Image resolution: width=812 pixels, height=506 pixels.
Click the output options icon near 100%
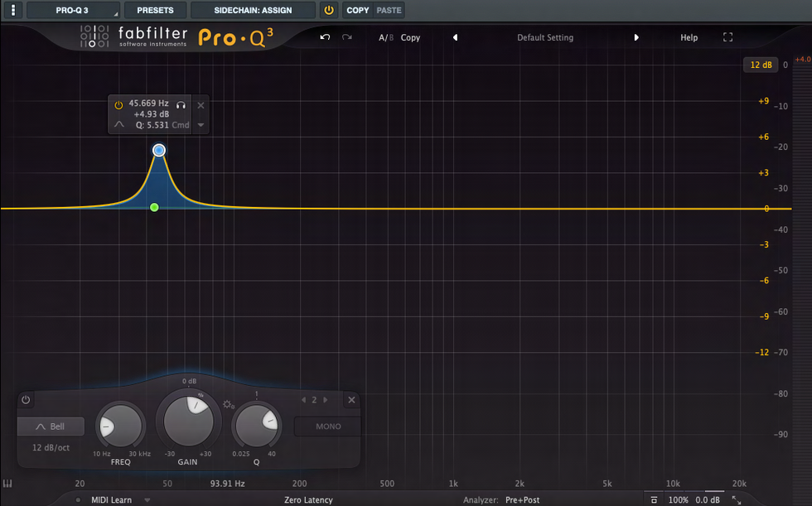[654, 500]
